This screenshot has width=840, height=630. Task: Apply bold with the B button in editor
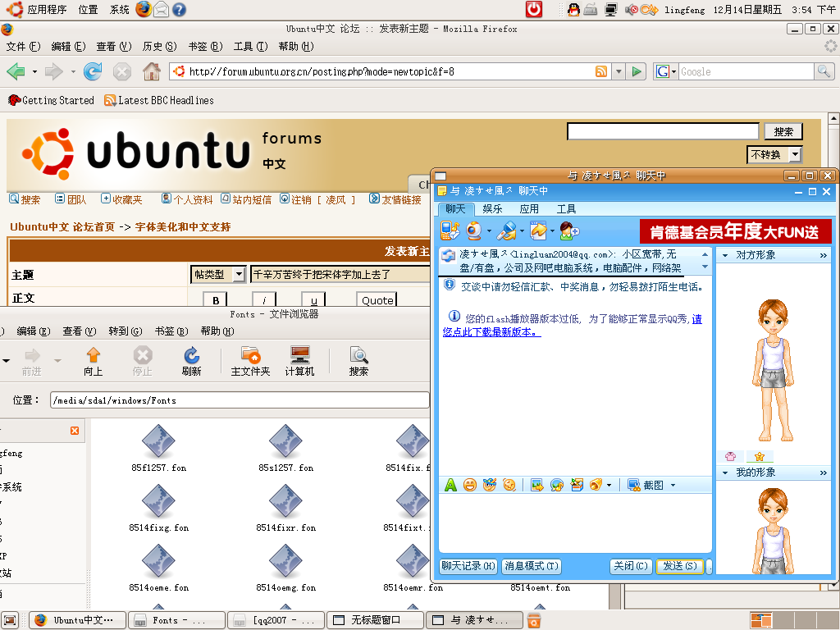tap(216, 300)
